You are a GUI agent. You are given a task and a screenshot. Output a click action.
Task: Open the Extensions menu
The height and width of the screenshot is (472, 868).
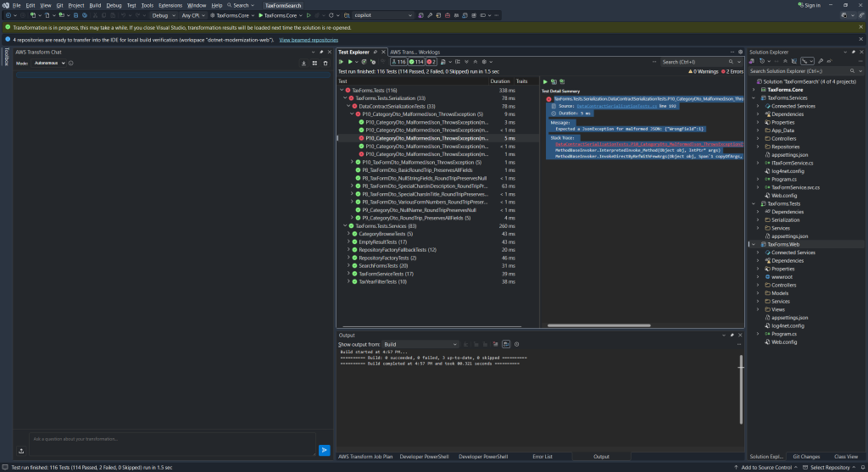tap(170, 6)
